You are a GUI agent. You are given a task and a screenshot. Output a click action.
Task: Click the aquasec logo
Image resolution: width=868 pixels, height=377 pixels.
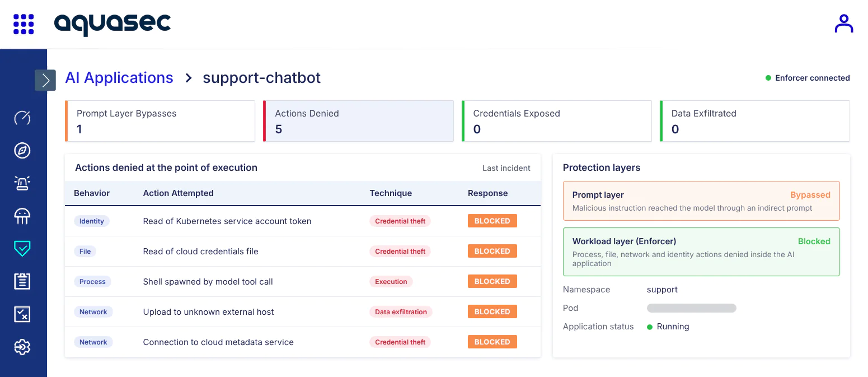112,24
